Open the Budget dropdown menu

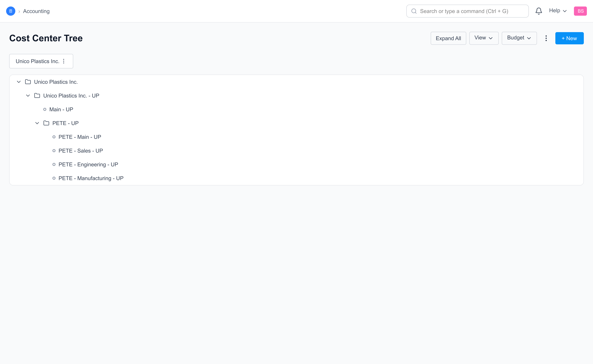tap(519, 38)
